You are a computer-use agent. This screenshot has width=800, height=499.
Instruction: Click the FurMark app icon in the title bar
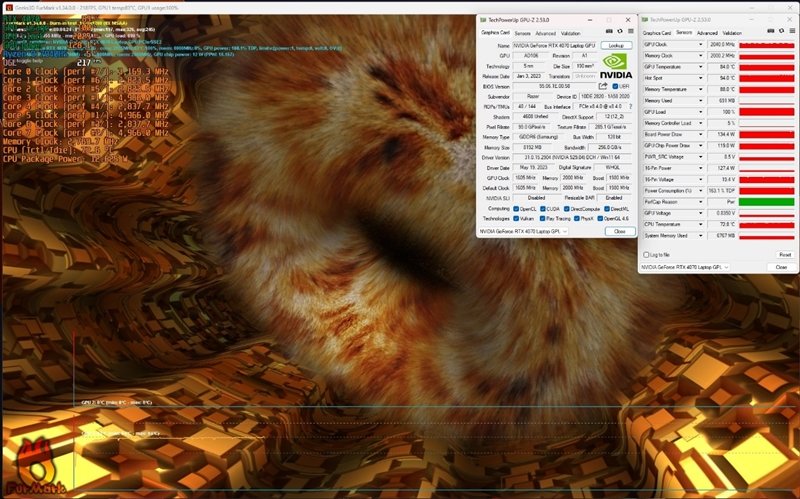(x=9, y=8)
